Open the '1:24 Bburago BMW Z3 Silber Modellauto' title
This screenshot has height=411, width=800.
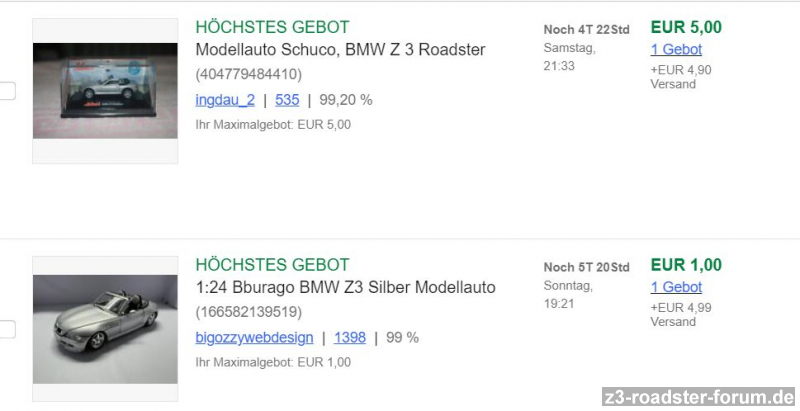pos(345,288)
